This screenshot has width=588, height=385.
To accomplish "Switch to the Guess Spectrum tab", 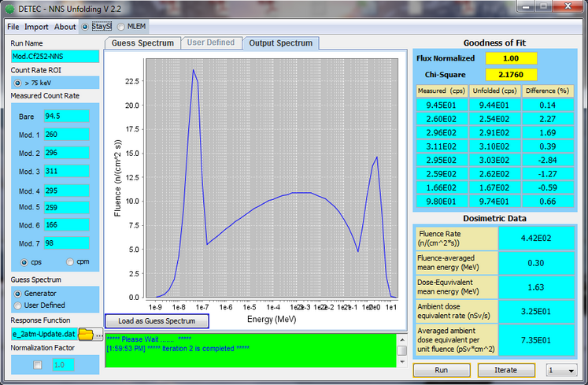I will [142, 43].
